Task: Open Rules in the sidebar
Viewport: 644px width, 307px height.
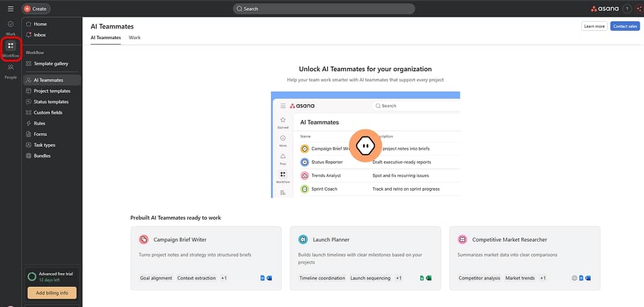Action: [x=52, y=123]
